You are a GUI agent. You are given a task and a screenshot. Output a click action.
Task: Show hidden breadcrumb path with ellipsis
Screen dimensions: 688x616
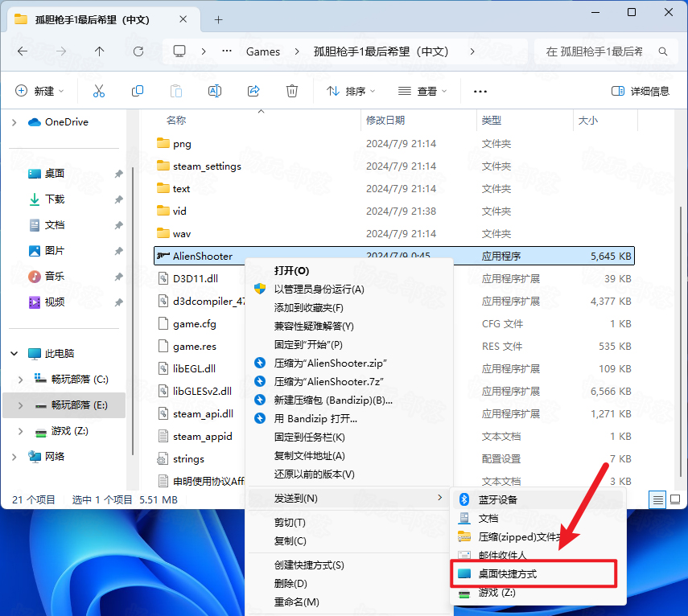[227, 51]
